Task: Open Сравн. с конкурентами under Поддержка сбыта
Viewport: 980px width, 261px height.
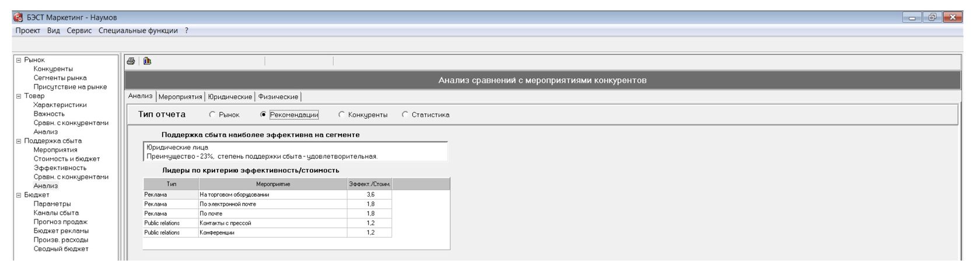Action: point(71,177)
